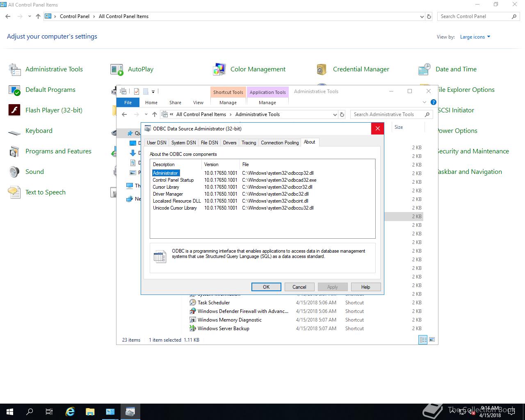Switch to the File DSN tab
Screen dimensions: 525x420
click(209, 143)
